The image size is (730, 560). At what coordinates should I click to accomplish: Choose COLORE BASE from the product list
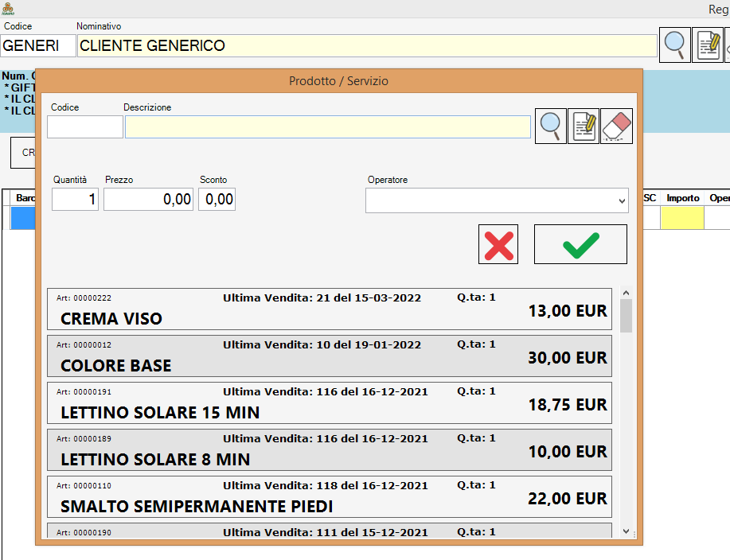[x=330, y=356]
